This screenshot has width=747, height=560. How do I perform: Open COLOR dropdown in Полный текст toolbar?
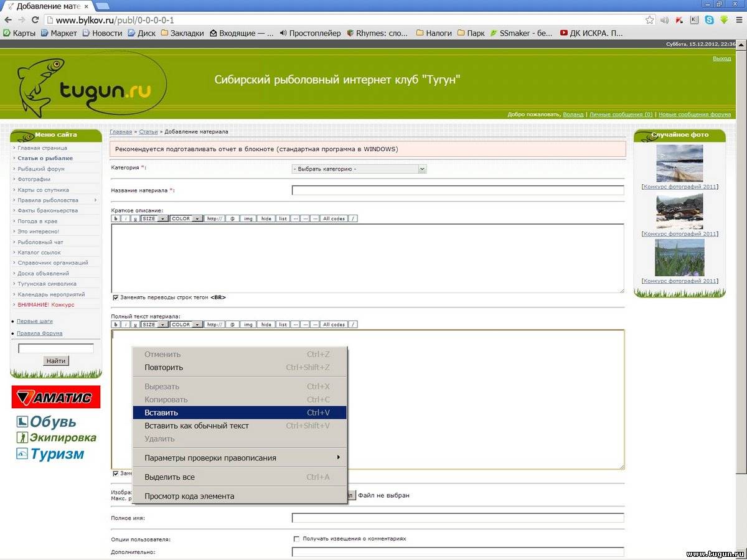(x=186, y=324)
